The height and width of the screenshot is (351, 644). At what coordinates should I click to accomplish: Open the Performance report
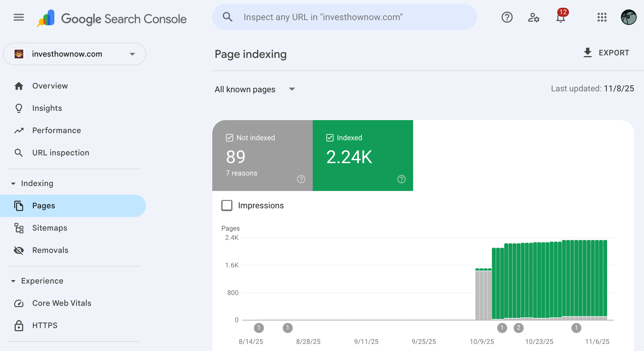click(x=56, y=131)
